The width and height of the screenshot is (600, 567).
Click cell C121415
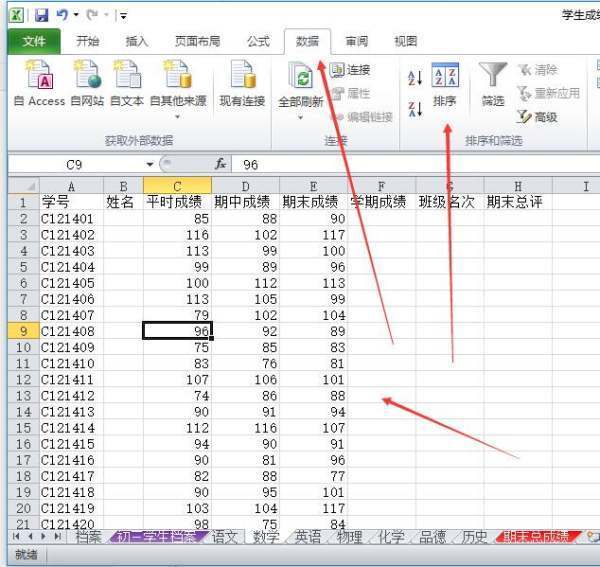(x=71, y=444)
